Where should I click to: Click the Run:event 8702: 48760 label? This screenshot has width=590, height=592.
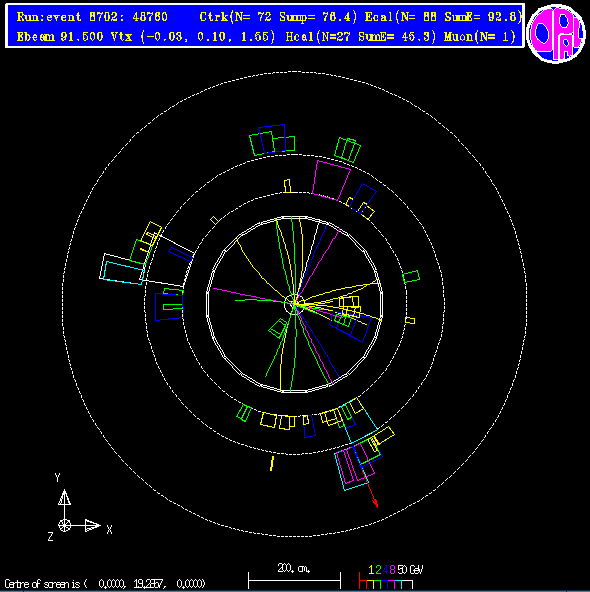pos(92,17)
